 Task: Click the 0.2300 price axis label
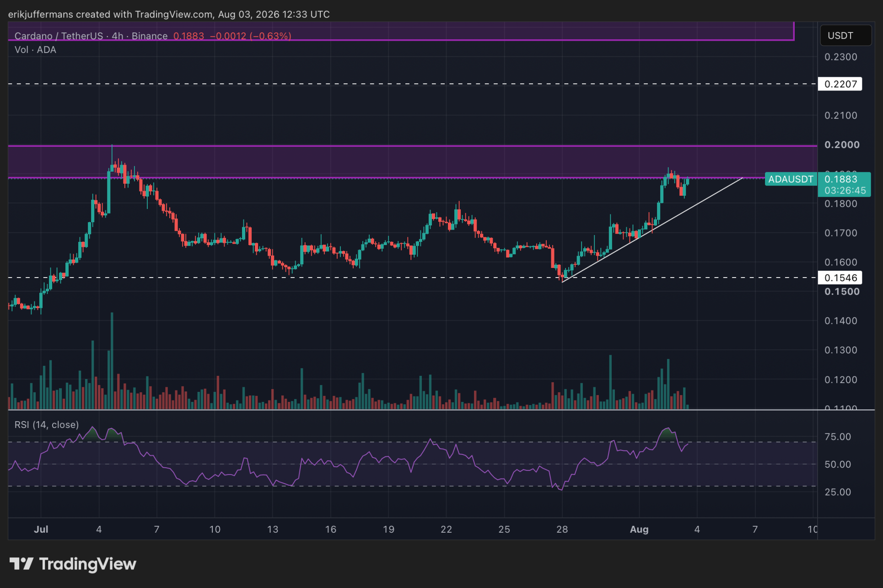tap(840, 57)
